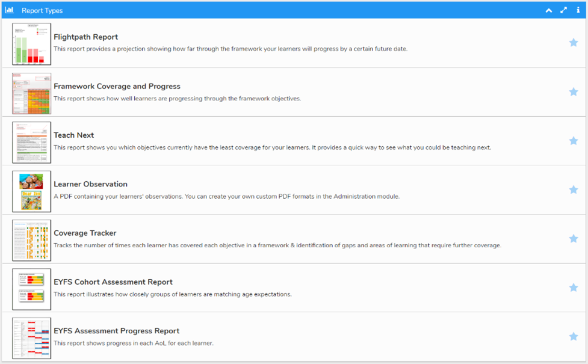Viewport: 588px width, 364px height.
Task: Open the Flightpath Report title
Action: point(85,37)
